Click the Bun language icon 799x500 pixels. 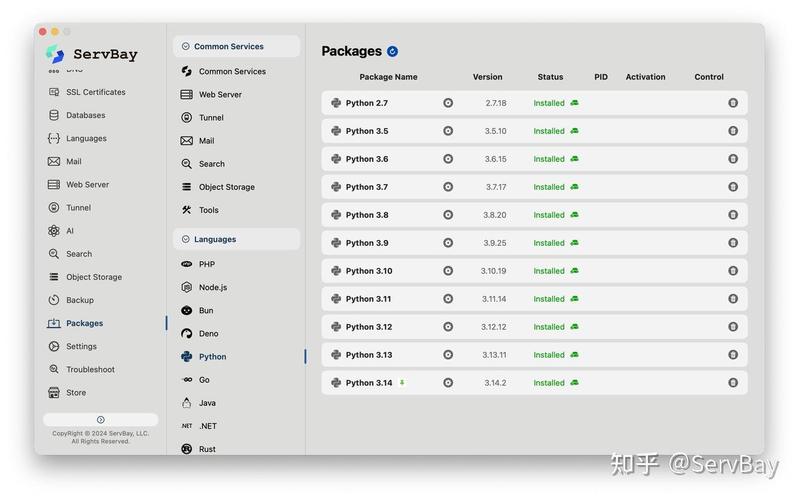(187, 310)
